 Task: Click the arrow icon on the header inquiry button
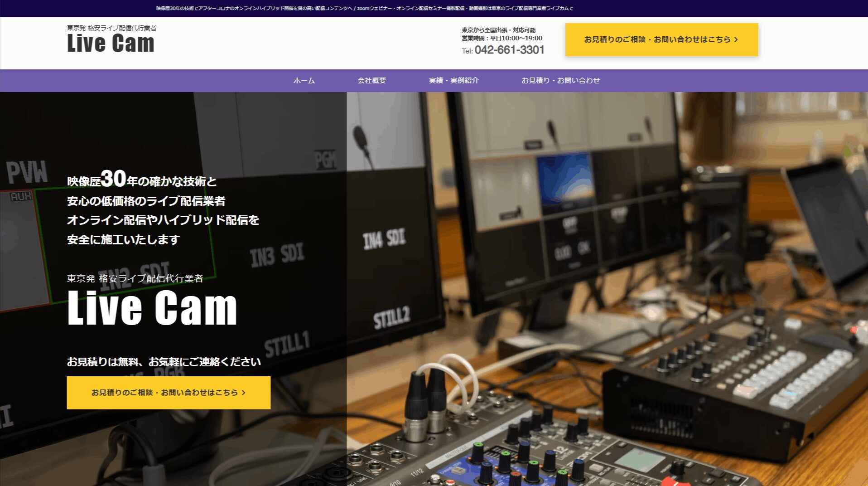(x=736, y=40)
